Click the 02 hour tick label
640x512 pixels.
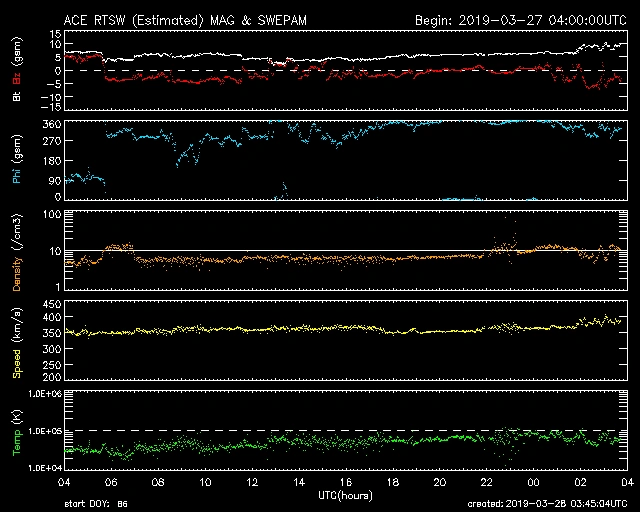pyautogui.click(x=580, y=483)
